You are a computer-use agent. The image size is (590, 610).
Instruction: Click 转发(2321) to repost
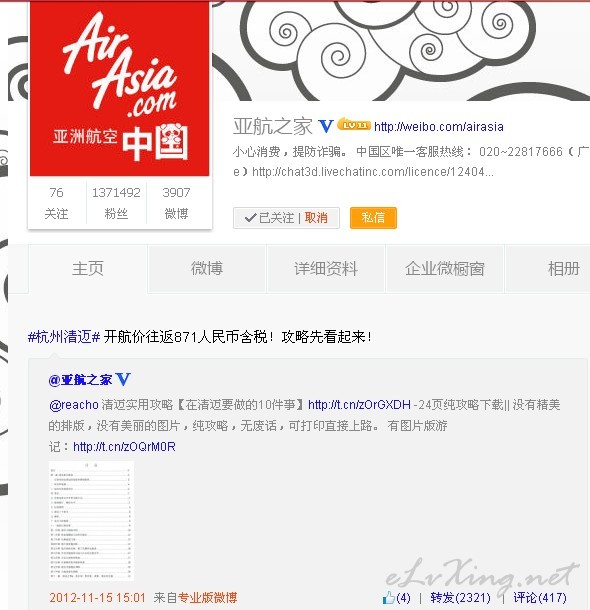460,598
